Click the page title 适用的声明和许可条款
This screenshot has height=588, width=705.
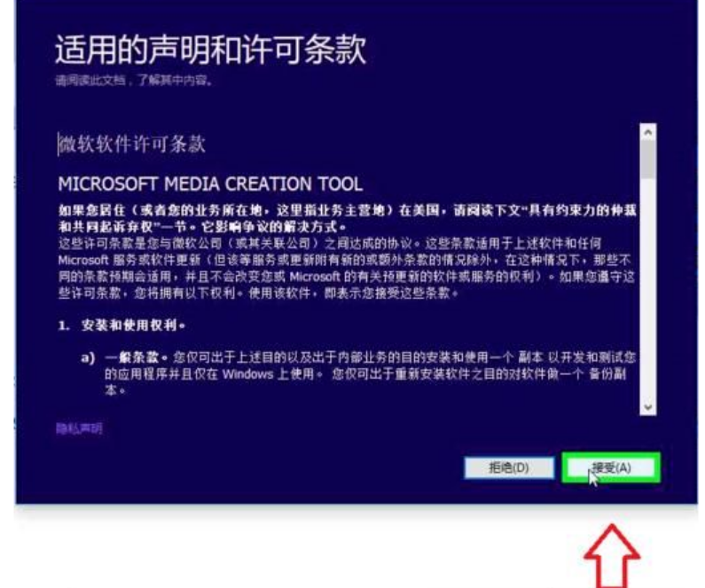[x=210, y=51]
